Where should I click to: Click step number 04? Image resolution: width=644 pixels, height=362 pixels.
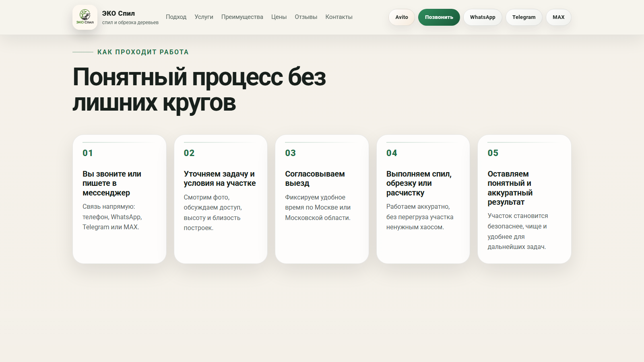(392, 153)
